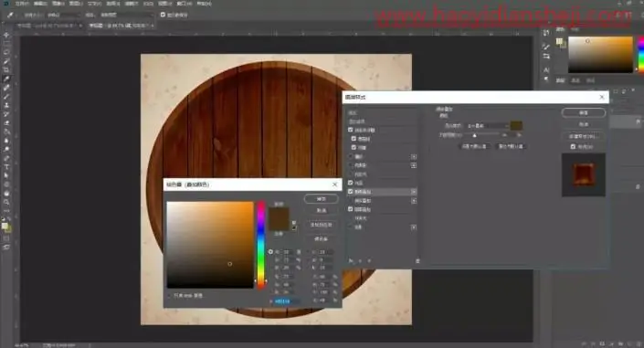Switch to the first document tab

point(48,26)
